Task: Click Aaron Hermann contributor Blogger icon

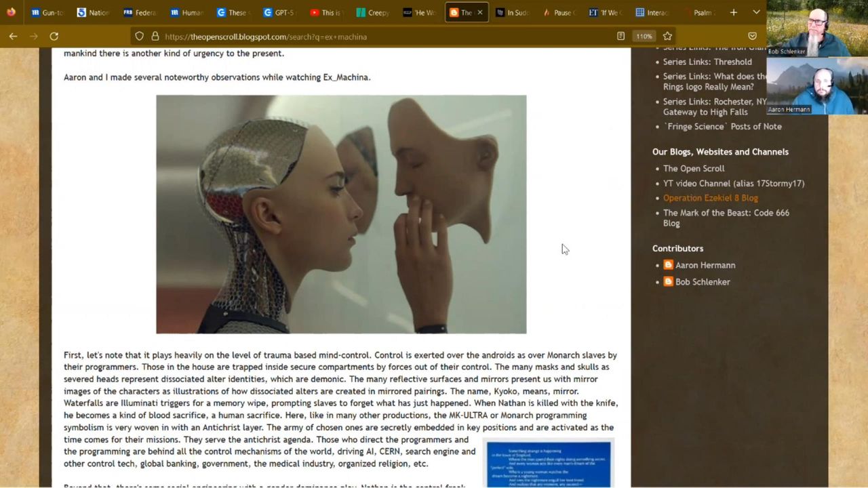Action: 668,265
